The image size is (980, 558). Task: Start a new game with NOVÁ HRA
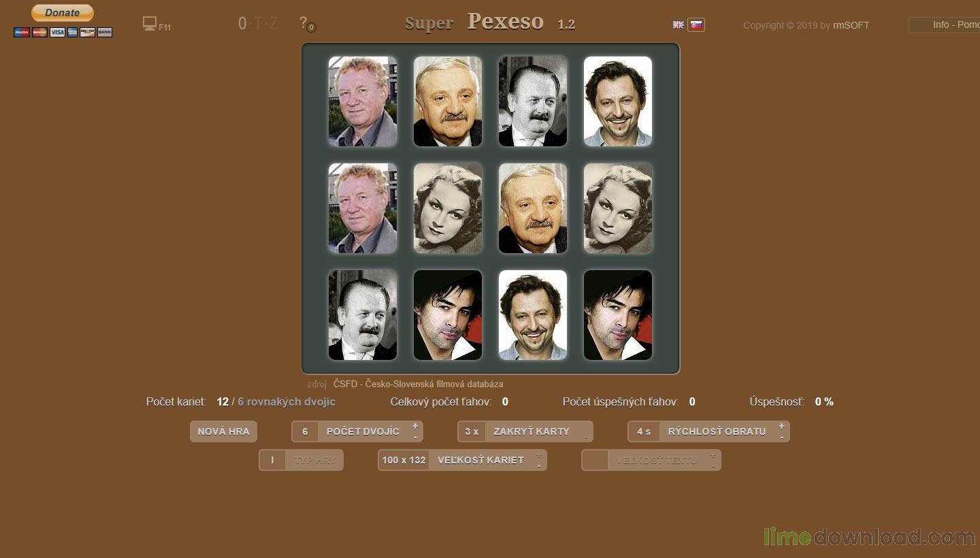pyautogui.click(x=223, y=431)
